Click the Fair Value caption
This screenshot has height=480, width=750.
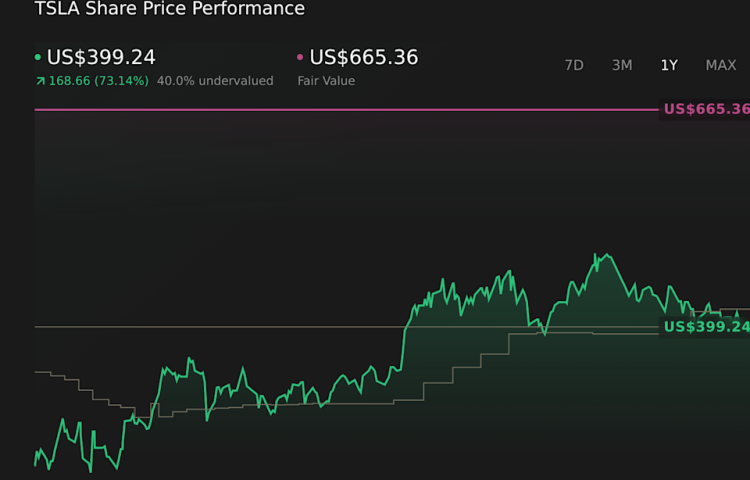[x=326, y=81]
